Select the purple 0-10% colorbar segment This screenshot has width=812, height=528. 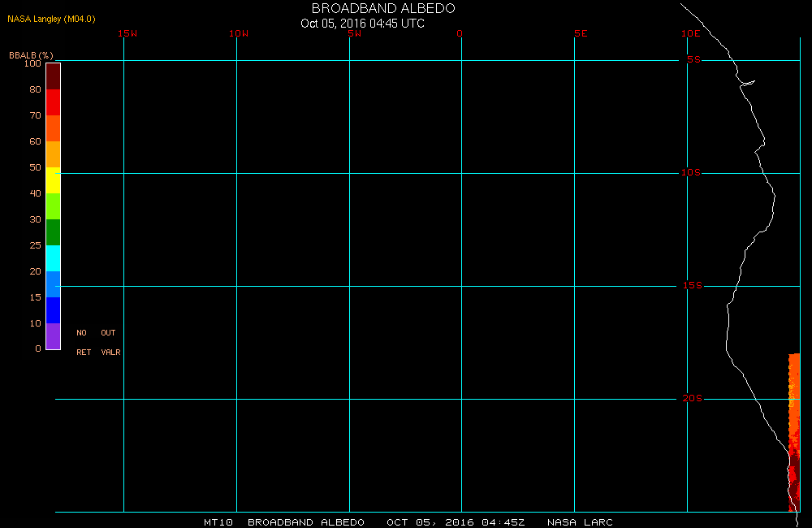coord(54,335)
